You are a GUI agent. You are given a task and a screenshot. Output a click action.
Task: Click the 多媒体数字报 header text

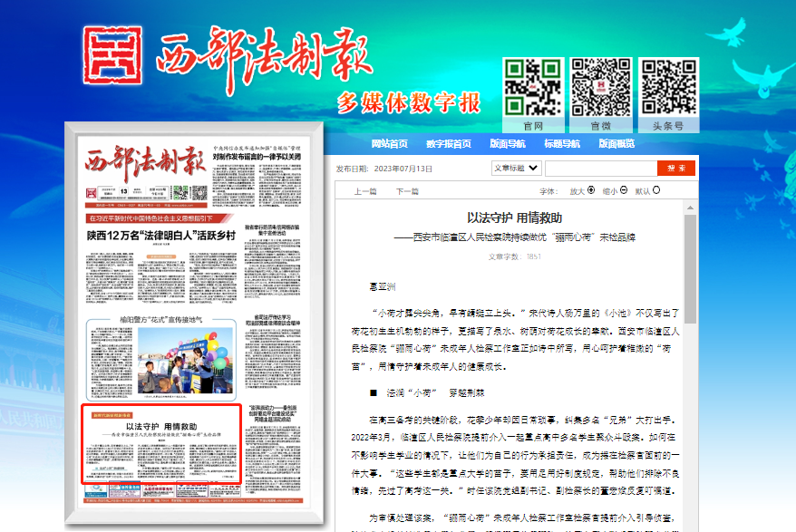point(409,103)
